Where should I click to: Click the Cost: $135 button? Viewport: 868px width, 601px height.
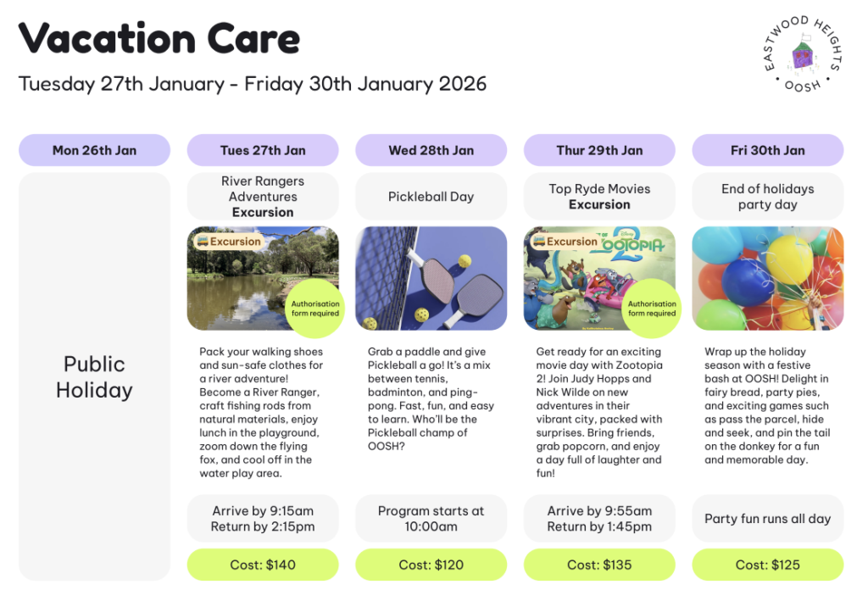tap(599, 565)
